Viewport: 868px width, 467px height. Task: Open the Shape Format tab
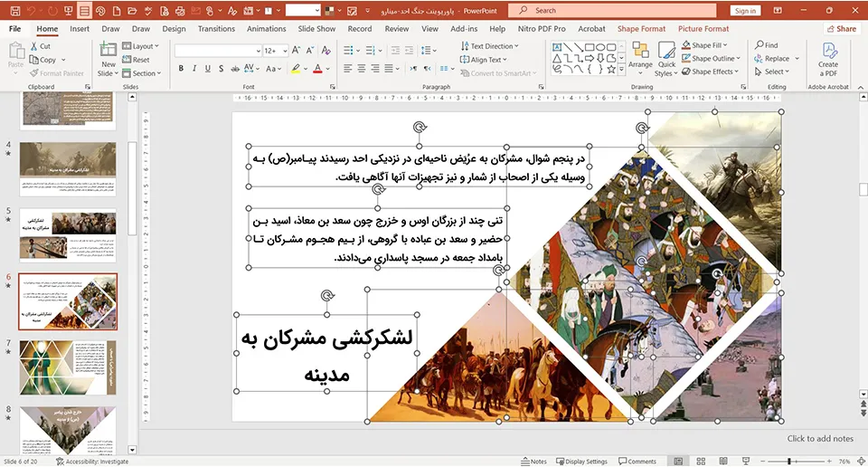(642, 29)
